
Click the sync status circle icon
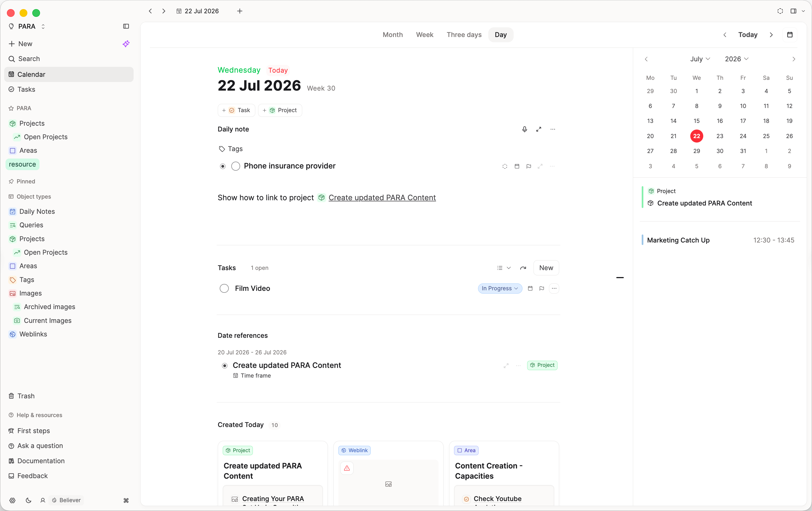[x=780, y=11]
